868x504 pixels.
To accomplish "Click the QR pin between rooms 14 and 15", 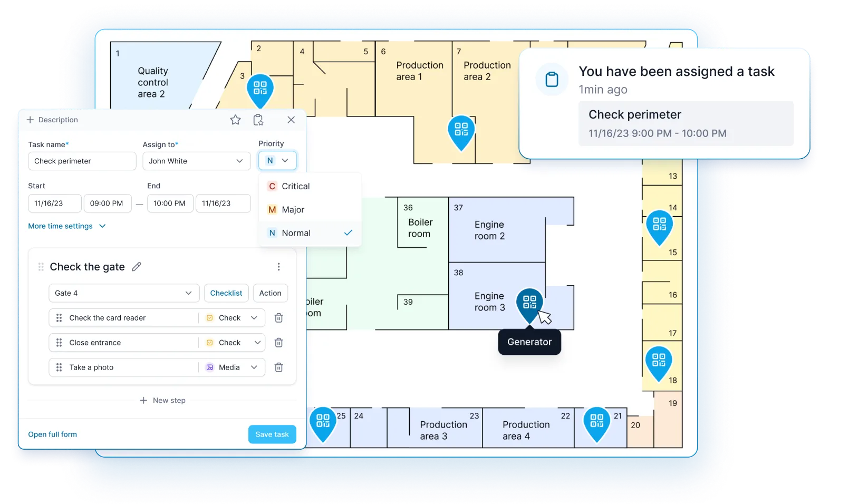I will (x=659, y=225).
